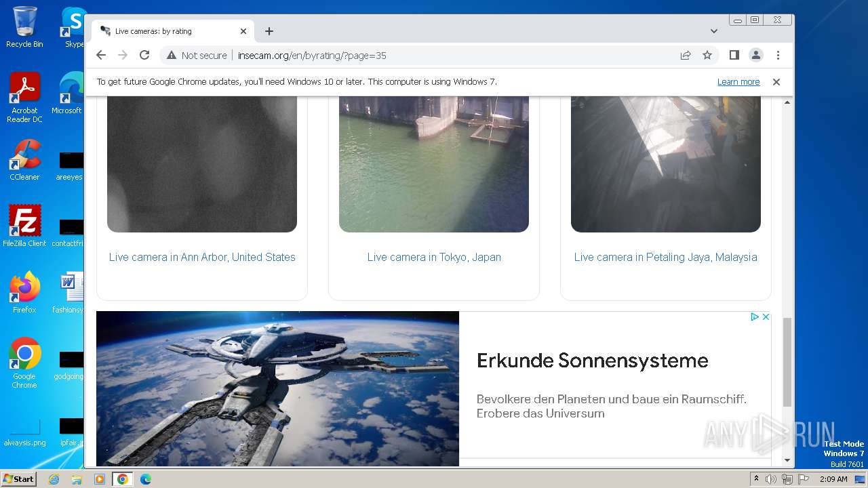Viewport: 868px width, 488px height.
Task: View the Petaling Jaya camera thumbnail
Action: 666,164
